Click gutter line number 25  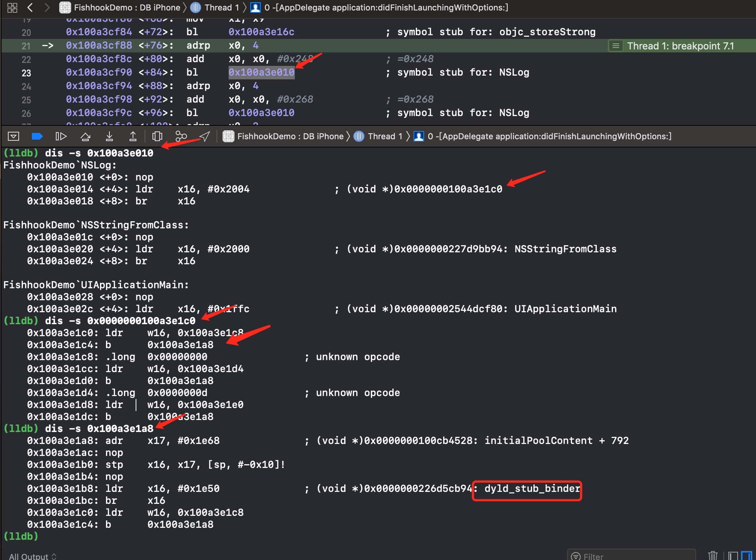[x=26, y=100]
